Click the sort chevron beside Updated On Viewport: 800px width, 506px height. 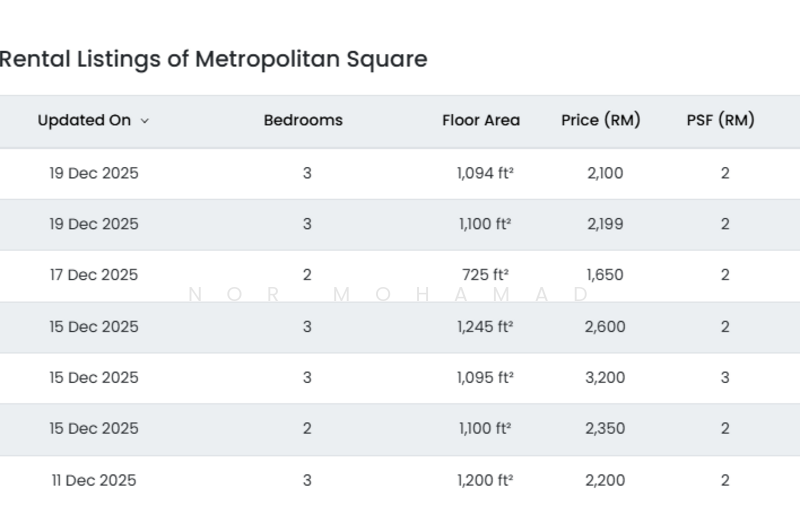point(145,121)
